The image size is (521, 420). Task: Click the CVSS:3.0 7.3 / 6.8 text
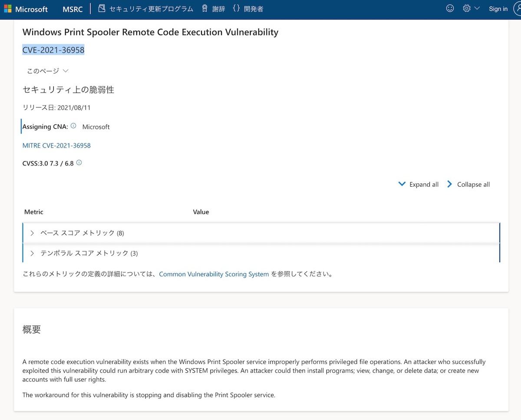48,163
